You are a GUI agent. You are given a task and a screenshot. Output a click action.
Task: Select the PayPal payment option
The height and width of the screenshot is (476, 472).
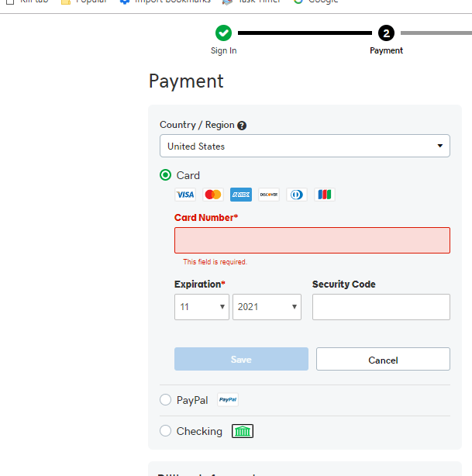[x=165, y=400]
